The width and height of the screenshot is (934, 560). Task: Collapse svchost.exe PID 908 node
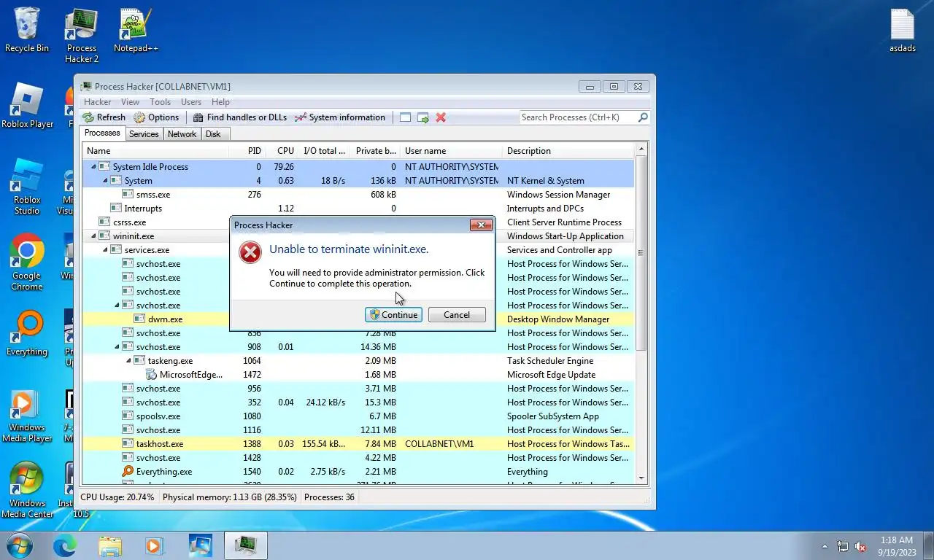[117, 347]
